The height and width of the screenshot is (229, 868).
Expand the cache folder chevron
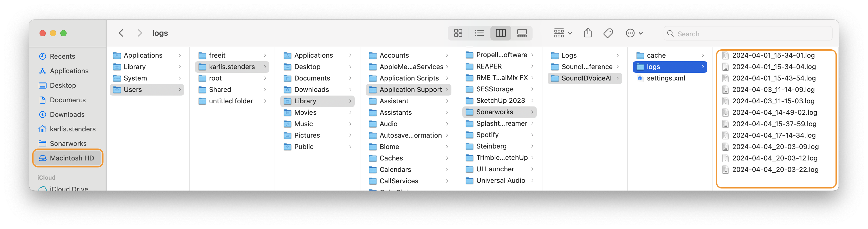tap(703, 55)
